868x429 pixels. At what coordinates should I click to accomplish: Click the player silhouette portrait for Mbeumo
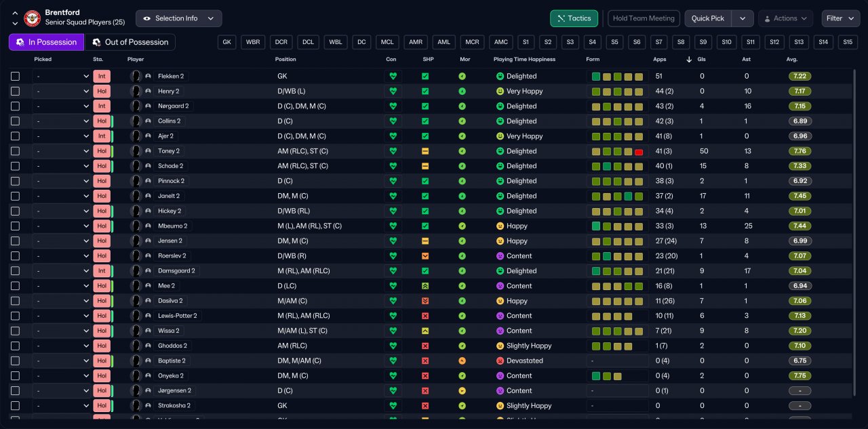(x=136, y=226)
